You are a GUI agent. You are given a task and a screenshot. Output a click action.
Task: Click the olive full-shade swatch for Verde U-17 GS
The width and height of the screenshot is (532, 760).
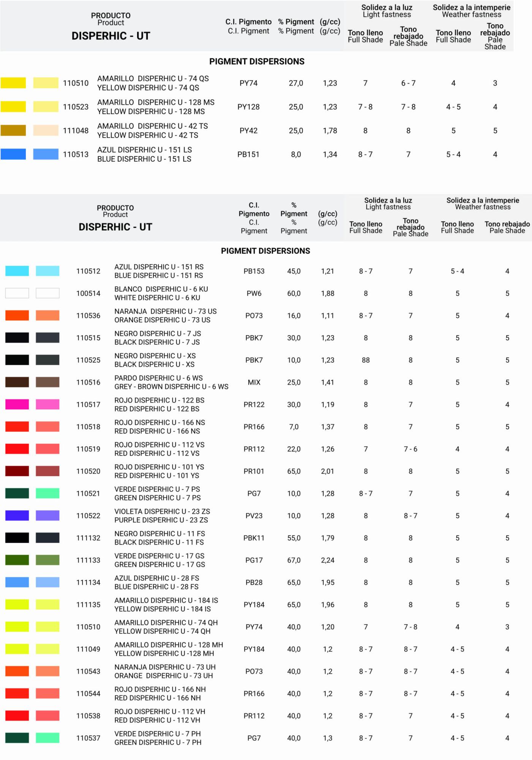coord(17,560)
